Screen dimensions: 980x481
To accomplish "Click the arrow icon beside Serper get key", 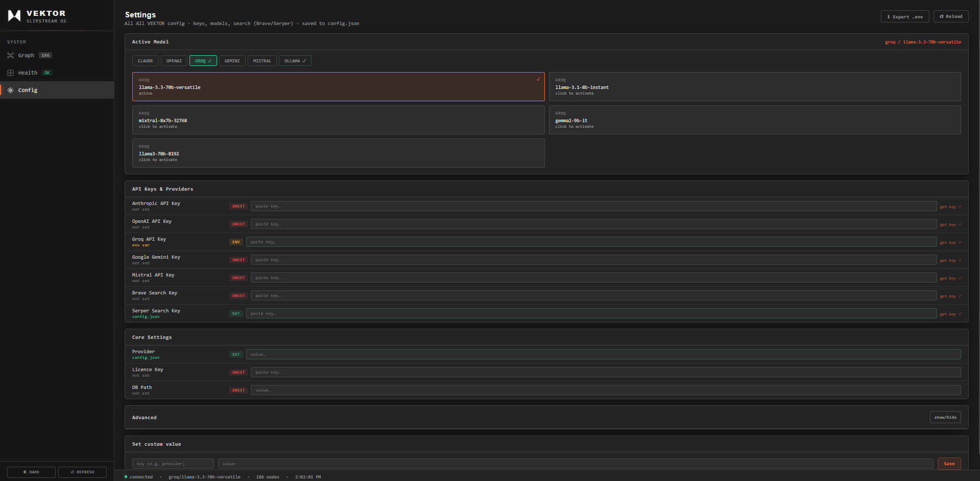I will (x=959, y=314).
